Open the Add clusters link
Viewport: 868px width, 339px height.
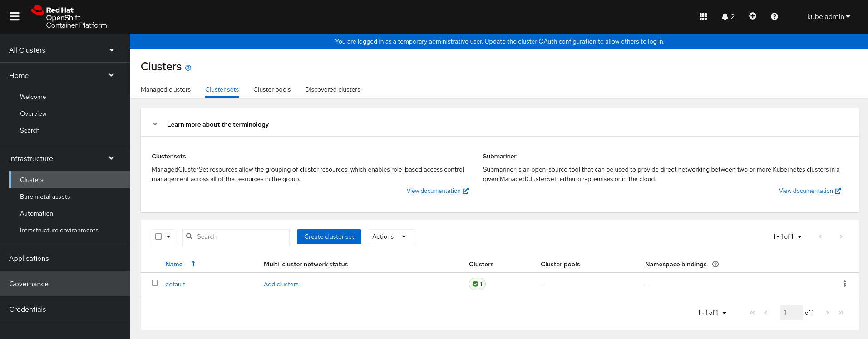coord(281,284)
